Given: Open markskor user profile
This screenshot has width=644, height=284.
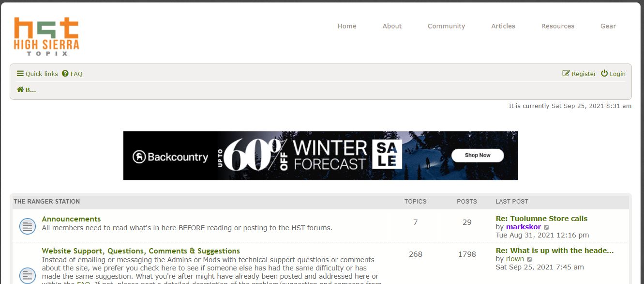Looking at the screenshot, I should tap(524, 227).
